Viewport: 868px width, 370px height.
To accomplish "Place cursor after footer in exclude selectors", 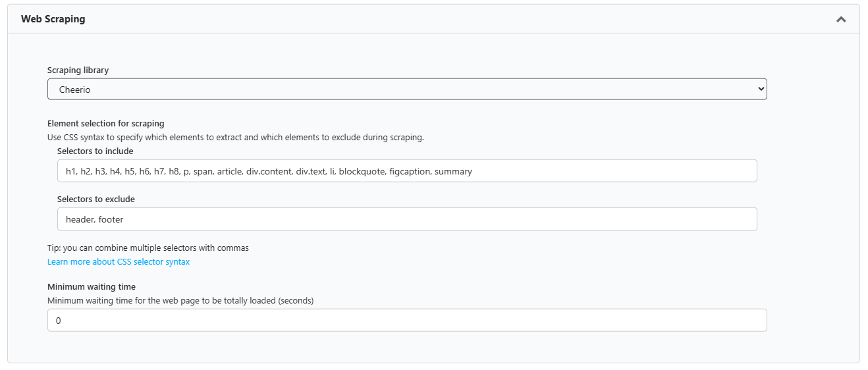I will coord(124,220).
